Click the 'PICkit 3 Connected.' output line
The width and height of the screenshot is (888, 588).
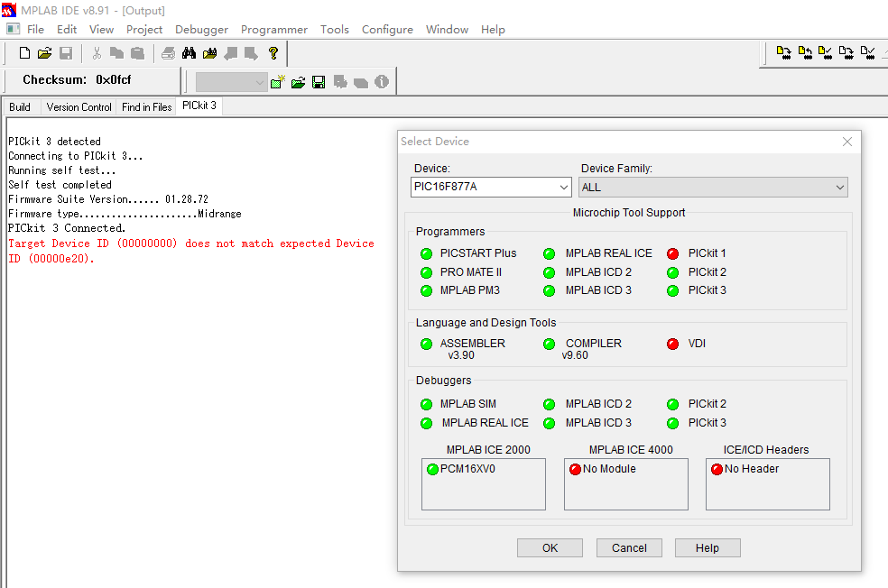pyautogui.click(x=67, y=228)
